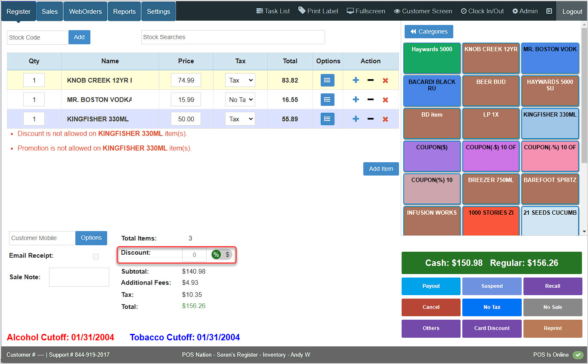This screenshot has height=364, width=588.
Task: Click the POS Is Online status checkmark
Action: [578, 355]
